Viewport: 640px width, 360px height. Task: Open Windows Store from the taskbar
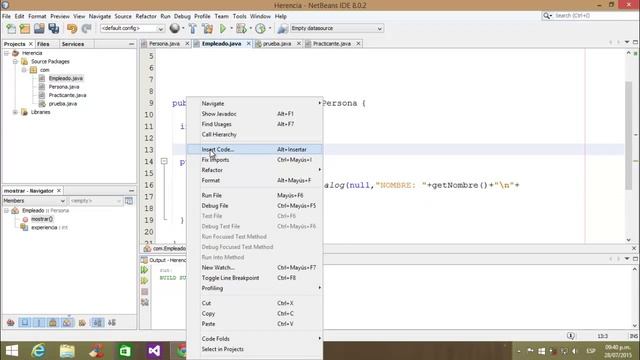click(125, 351)
